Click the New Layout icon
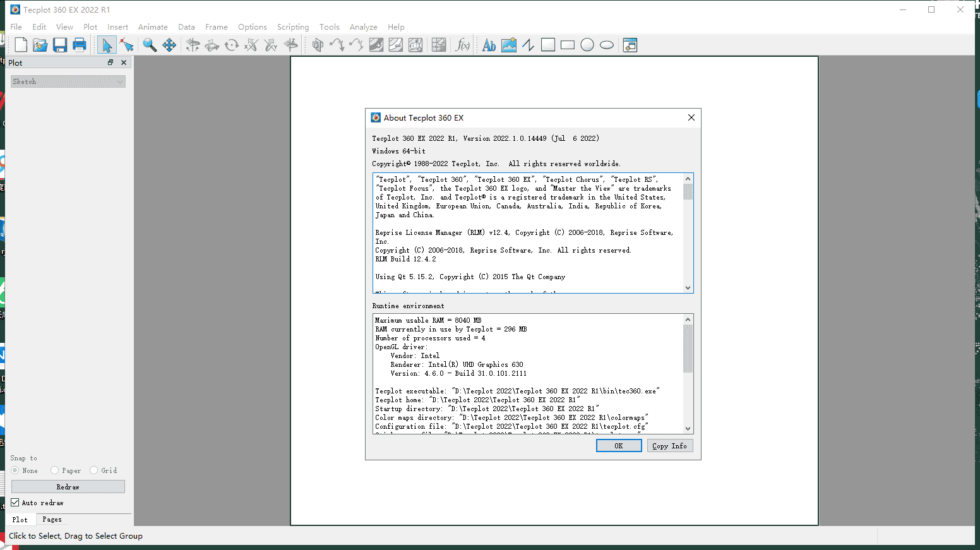 pyautogui.click(x=21, y=45)
